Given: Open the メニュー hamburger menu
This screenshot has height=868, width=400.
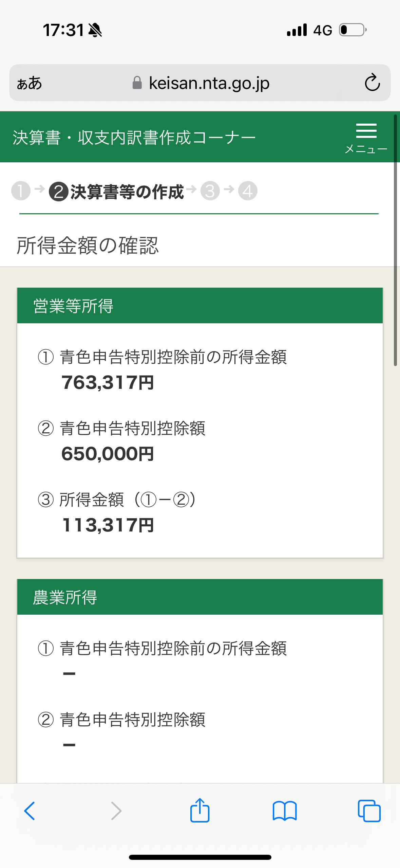Looking at the screenshot, I should [x=366, y=138].
